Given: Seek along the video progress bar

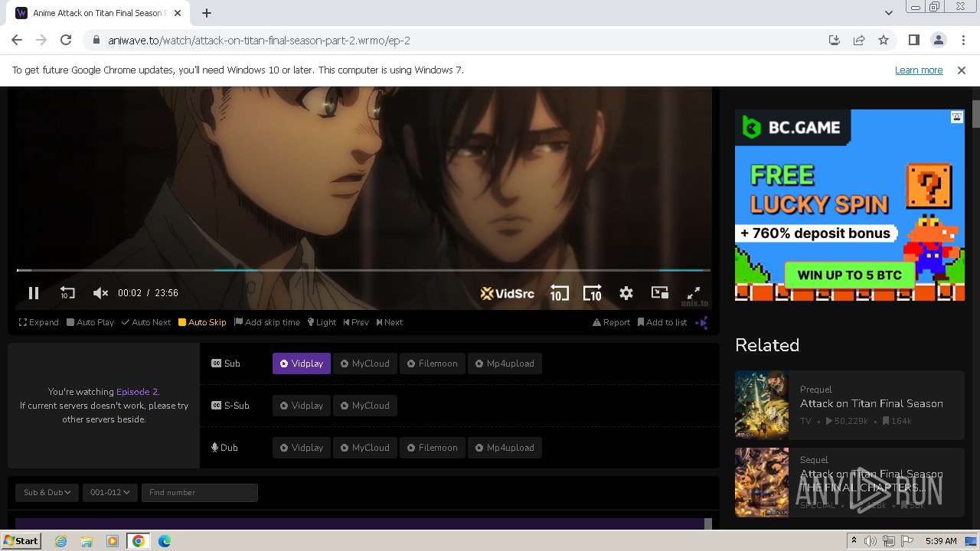Looking at the screenshot, I should [x=364, y=270].
